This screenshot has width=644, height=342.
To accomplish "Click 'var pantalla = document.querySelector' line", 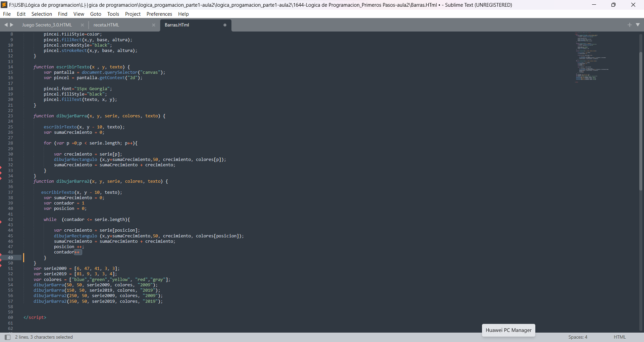I will (104, 72).
